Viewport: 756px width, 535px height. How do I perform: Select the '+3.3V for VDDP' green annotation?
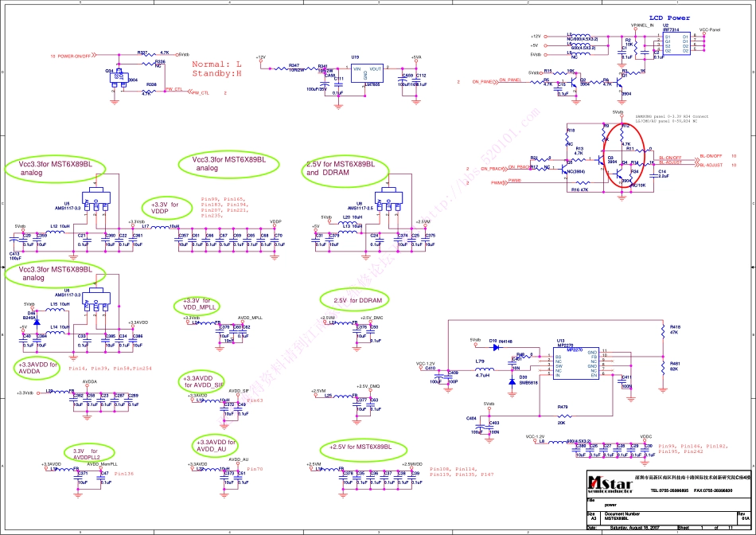tap(166, 209)
